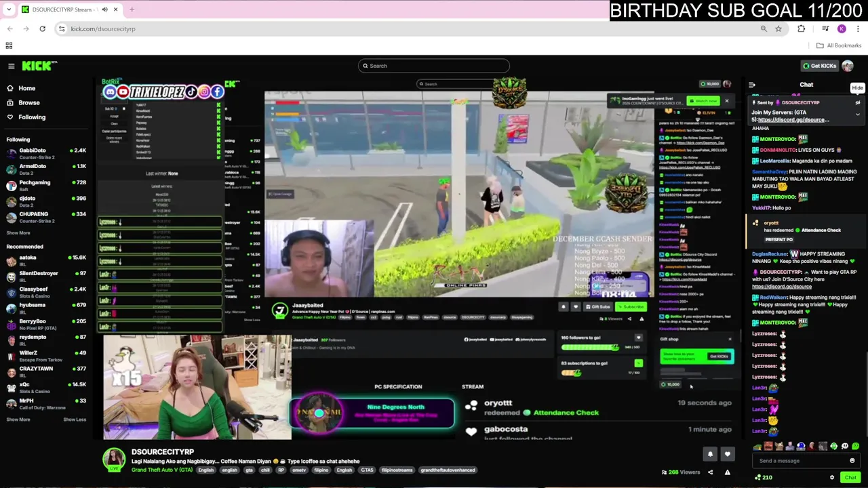View site information icon in address bar
868x488 pixels.
pyautogui.click(x=62, y=28)
